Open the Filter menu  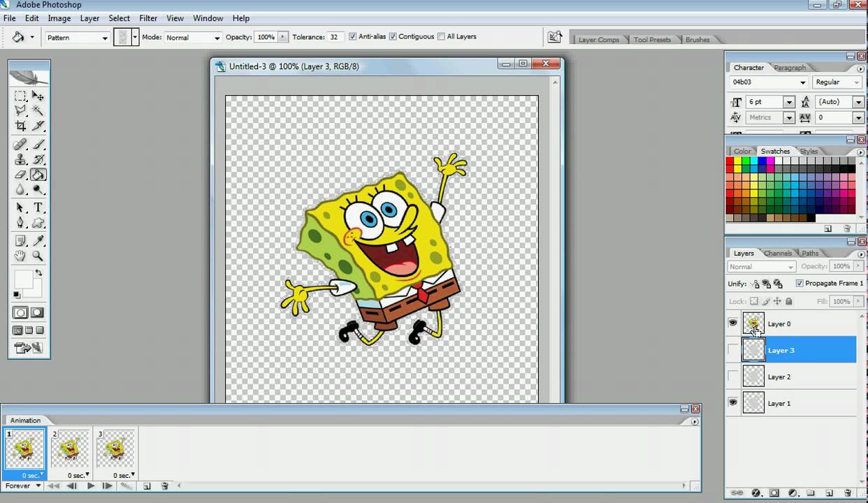148,18
